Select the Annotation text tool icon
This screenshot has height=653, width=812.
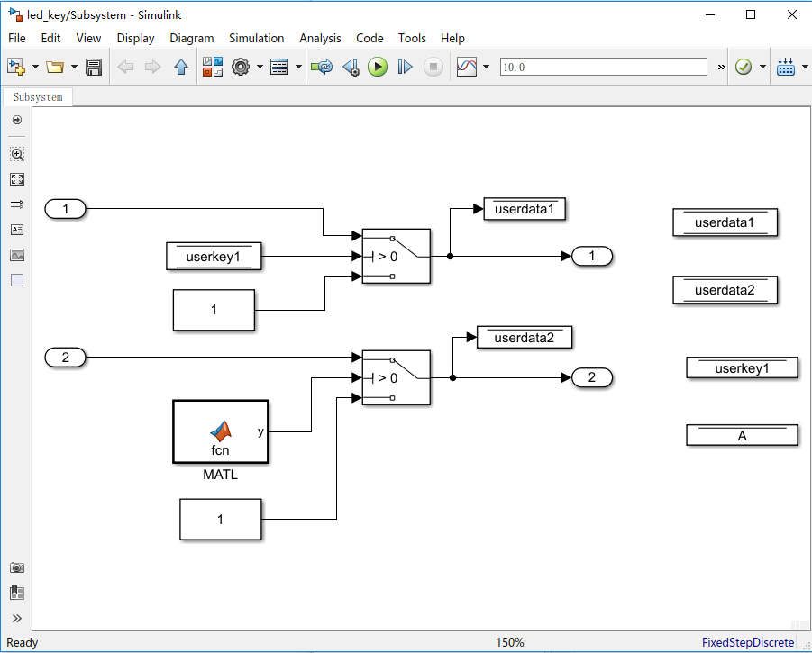[x=17, y=229]
